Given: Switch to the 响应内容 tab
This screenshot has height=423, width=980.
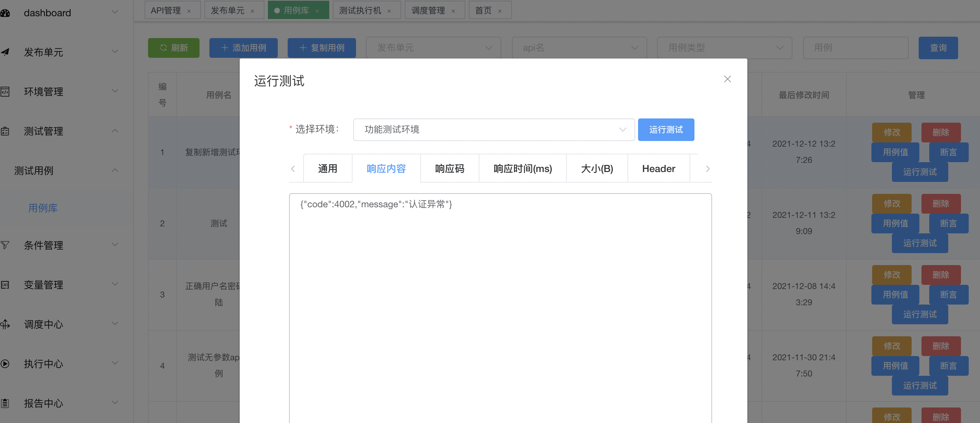Looking at the screenshot, I should coord(386,168).
